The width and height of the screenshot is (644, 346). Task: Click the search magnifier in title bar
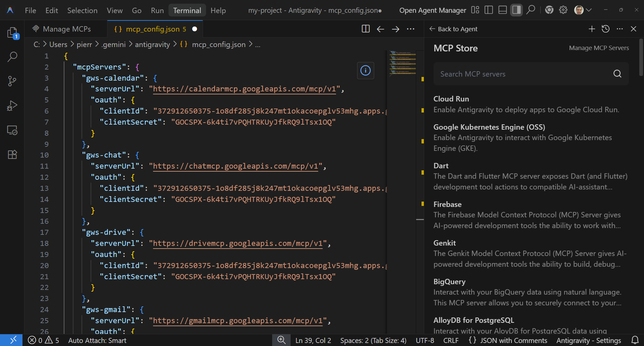tap(531, 10)
